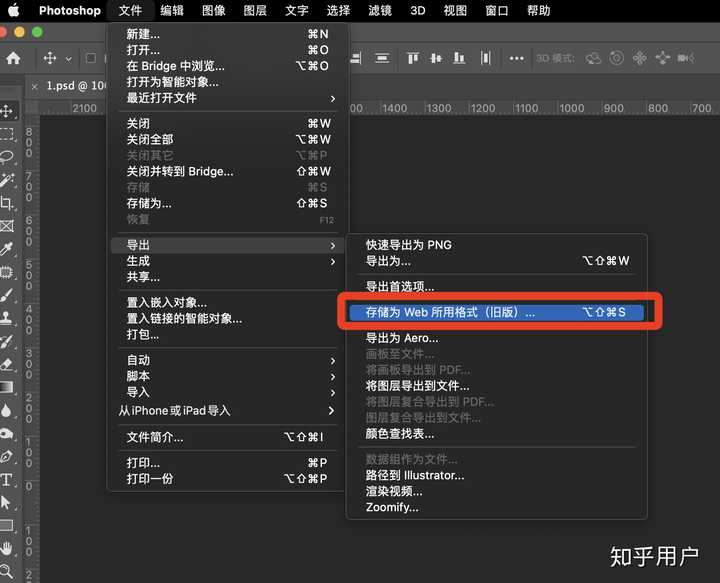This screenshot has height=583, width=720.
Task: Select the Eraser tool
Action: [x=7, y=364]
